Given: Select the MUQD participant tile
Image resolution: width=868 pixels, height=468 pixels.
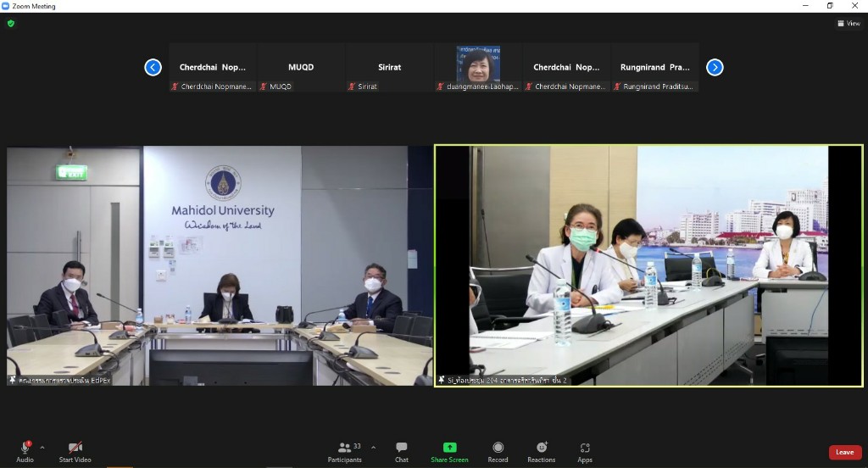Looking at the screenshot, I should [301, 67].
